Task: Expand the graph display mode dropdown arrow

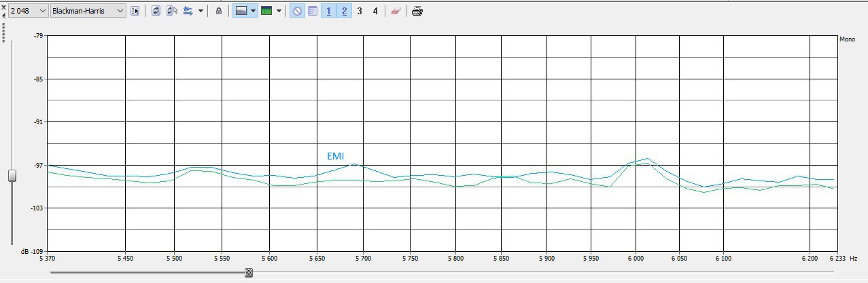Action: [254, 11]
